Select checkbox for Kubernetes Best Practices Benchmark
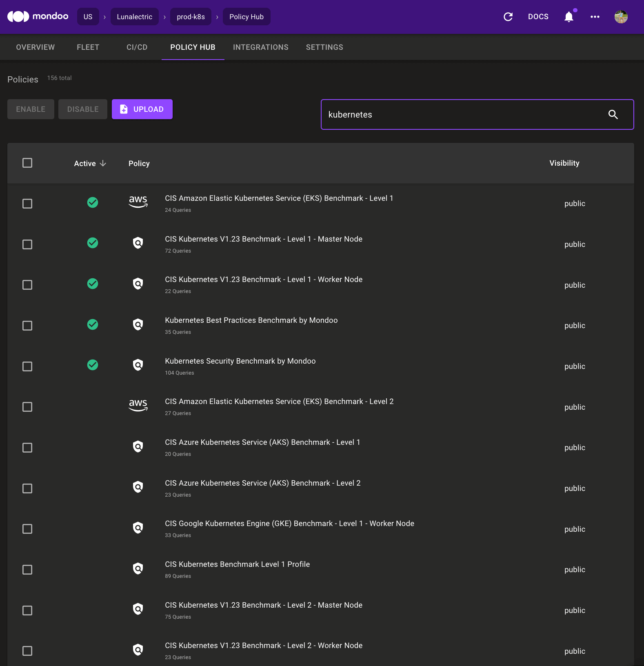This screenshot has width=644, height=666. tap(27, 326)
